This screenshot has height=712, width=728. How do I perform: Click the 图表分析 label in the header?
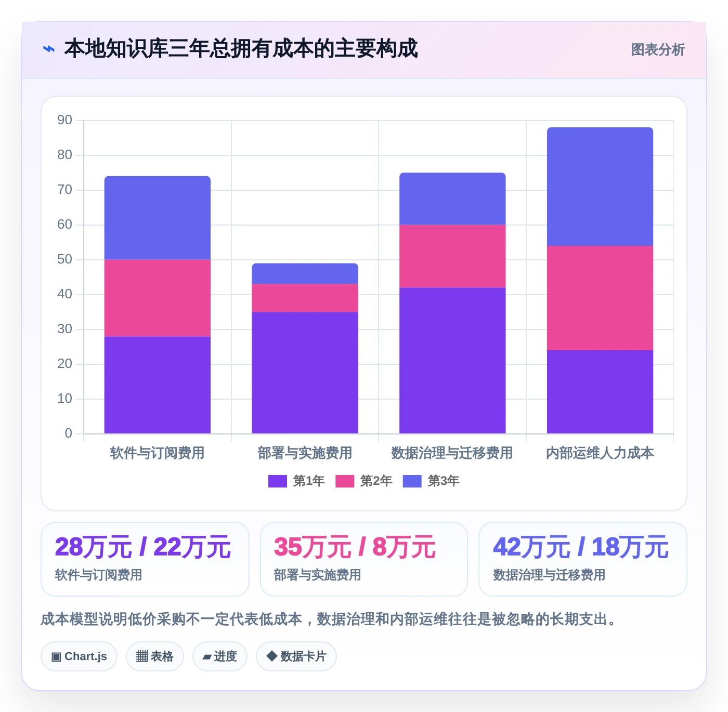(x=658, y=50)
